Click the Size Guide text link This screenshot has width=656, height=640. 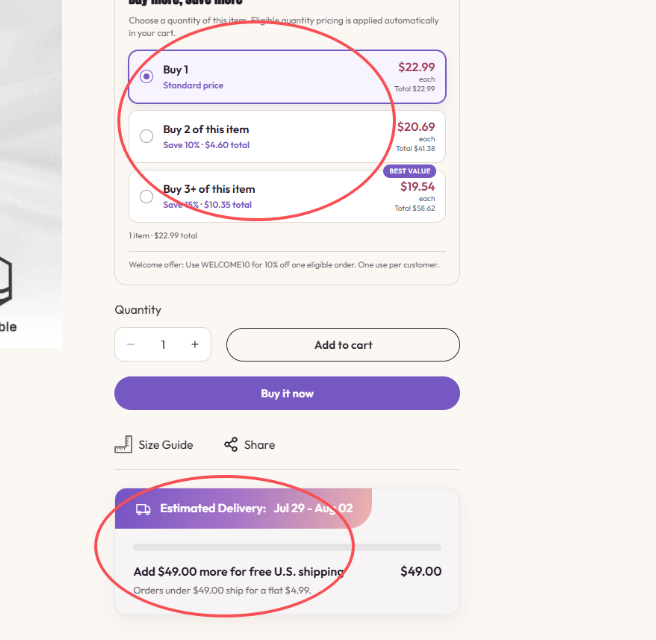click(166, 445)
